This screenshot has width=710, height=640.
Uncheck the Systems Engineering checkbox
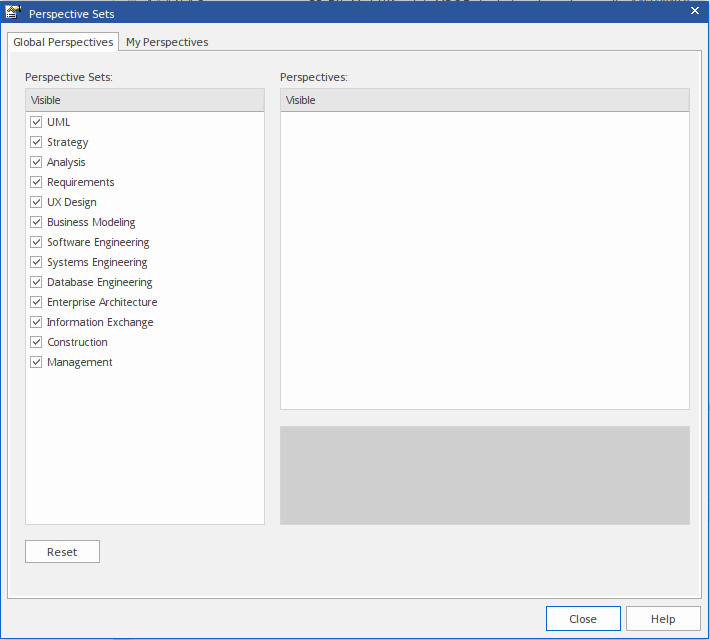pyautogui.click(x=36, y=262)
